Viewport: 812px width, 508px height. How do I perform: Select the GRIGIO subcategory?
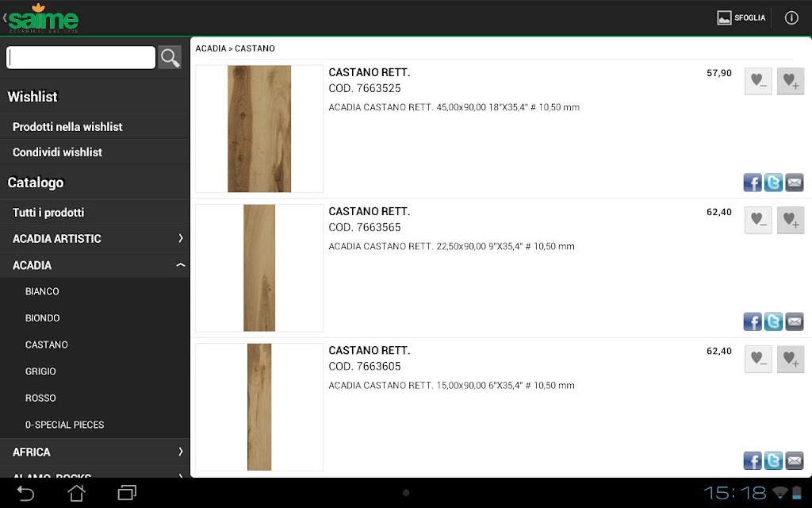[x=40, y=371]
